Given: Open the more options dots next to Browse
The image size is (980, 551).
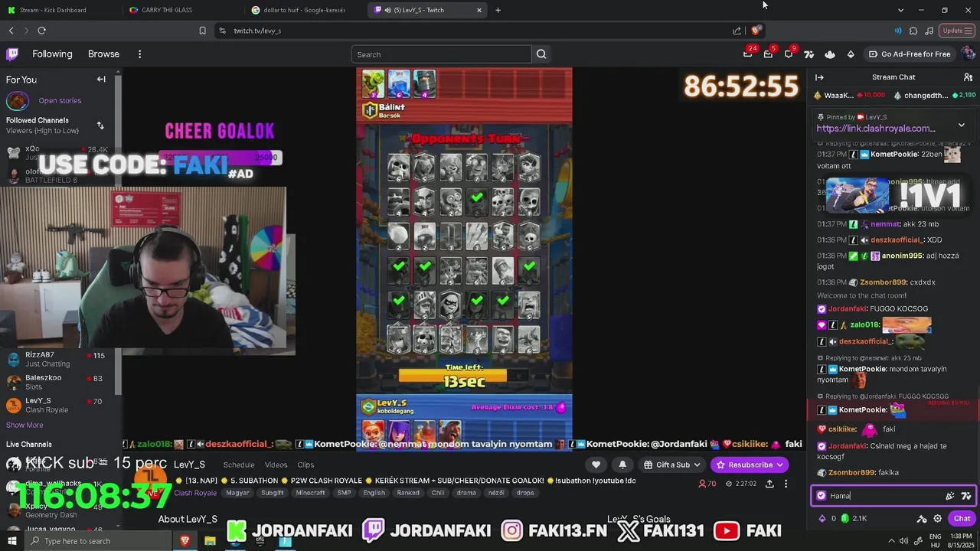Looking at the screenshot, I should click(x=139, y=54).
